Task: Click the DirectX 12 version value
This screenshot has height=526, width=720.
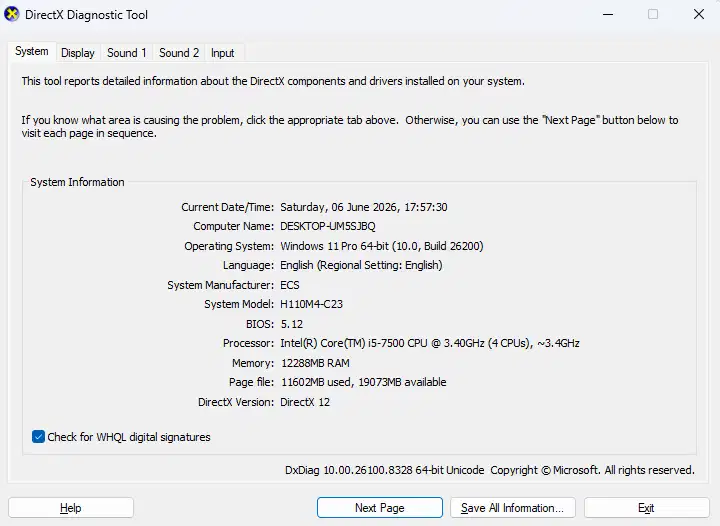Action: pos(305,402)
